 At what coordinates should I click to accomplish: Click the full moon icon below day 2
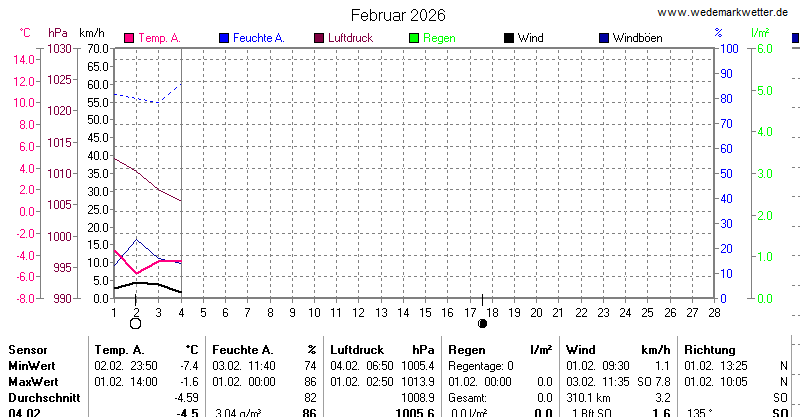(136, 324)
